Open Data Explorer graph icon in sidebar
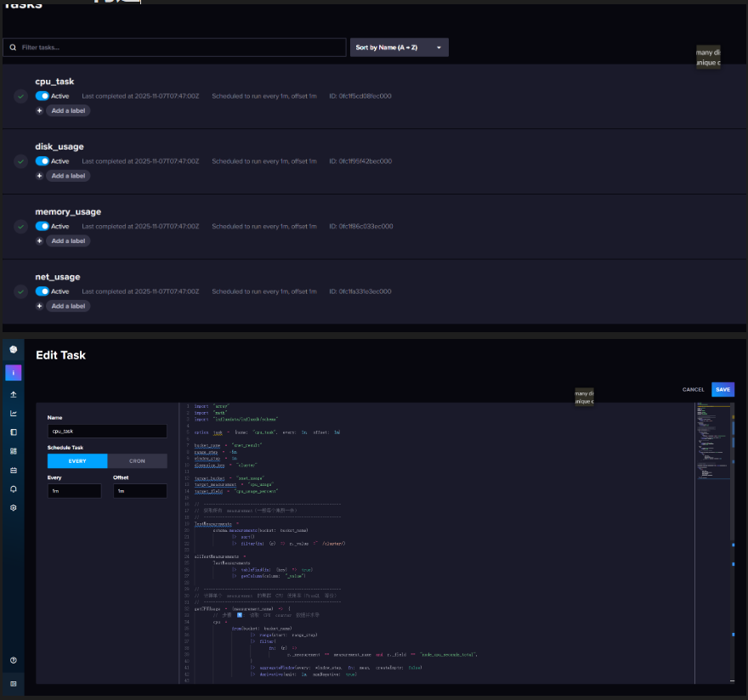The height and width of the screenshot is (700, 748). pyautogui.click(x=14, y=414)
